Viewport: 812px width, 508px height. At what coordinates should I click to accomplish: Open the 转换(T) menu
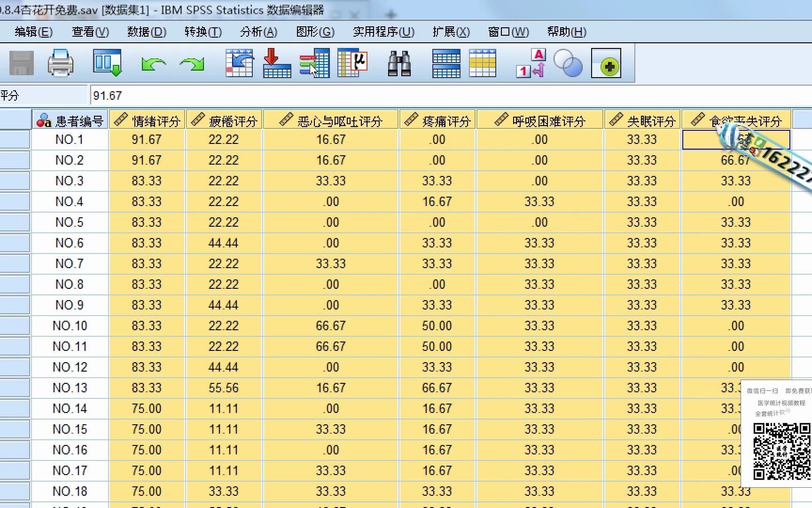point(203,32)
